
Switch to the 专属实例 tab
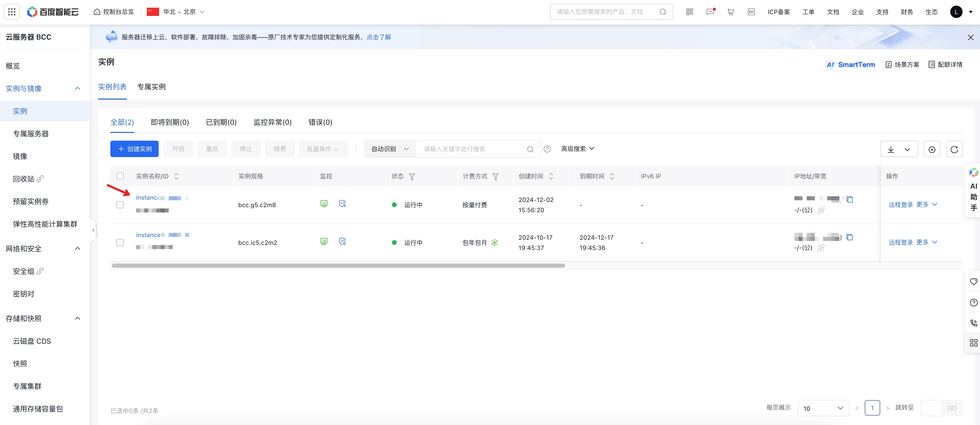pos(151,87)
